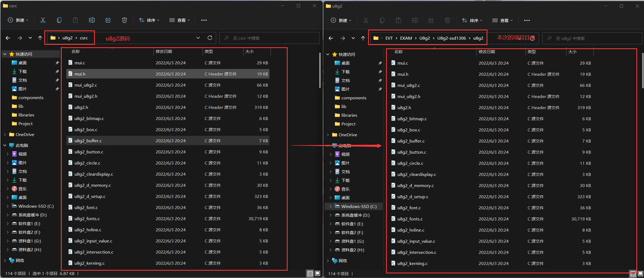Select u8g2_kerning.c in csrc window
This screenshot has width=644, height=278.
[x=168, y=263]
